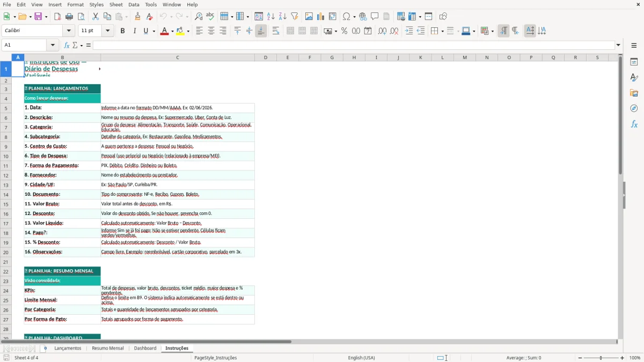Click Insert Hyperlink icon
Screen dimensions: 644x362
pyautogui.click(x=363, y=17)
